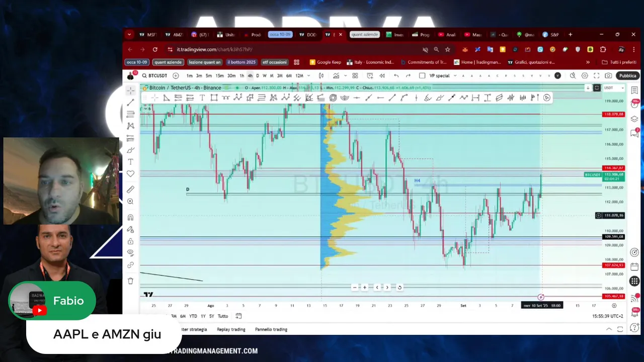Toggle magnet mode in left sidebar
The width and height of the screenshot is (644, 362).
click(x=131, y=217)
